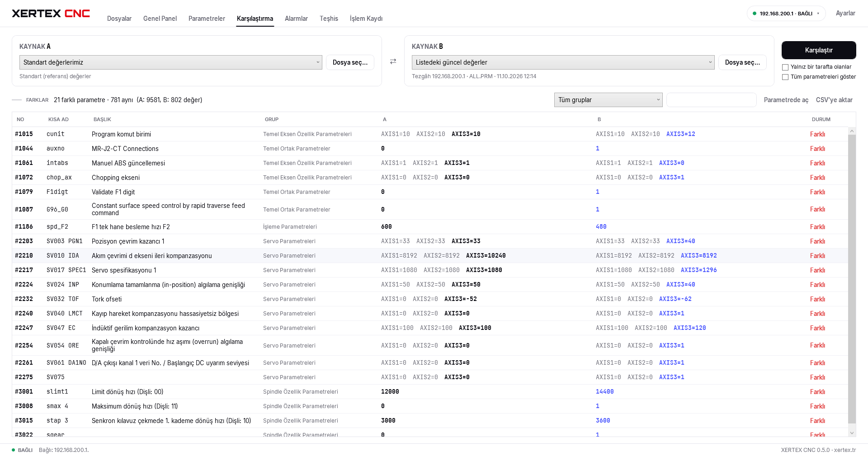Open Kaynak A source dropdown
The image size is (868, 456).
coord(170,62)
